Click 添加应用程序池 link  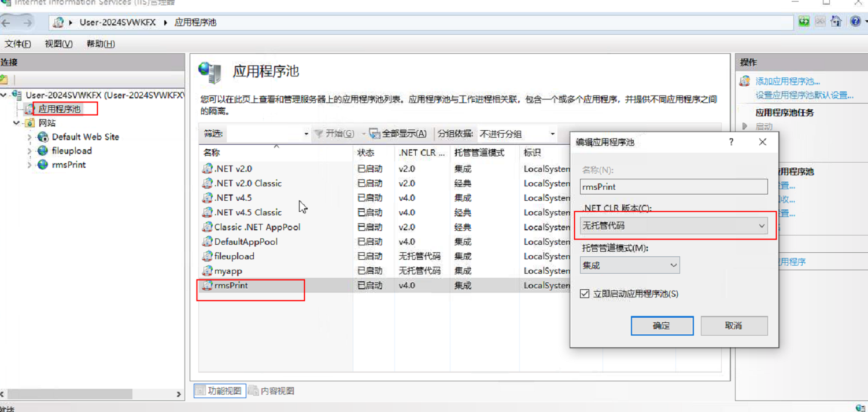click(x=788, y=82)
